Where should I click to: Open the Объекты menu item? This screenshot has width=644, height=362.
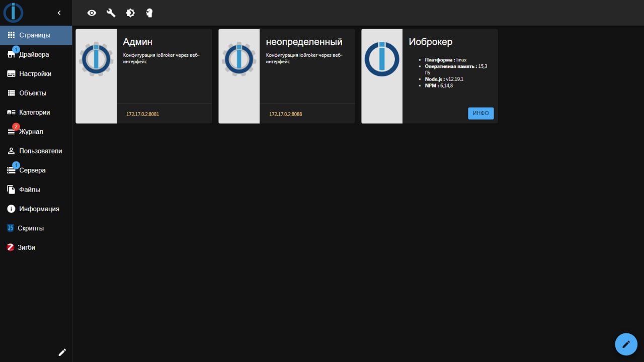point(36,93)
